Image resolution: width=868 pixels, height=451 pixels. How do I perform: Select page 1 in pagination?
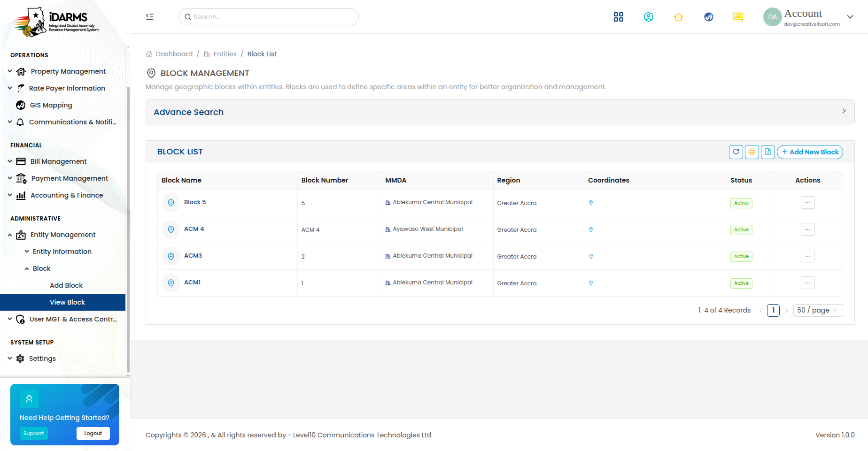coord(773,310)
